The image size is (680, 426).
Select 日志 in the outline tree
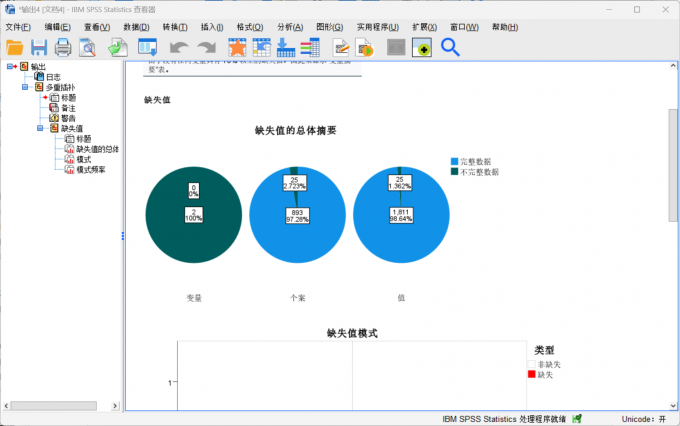pos(53,77)
